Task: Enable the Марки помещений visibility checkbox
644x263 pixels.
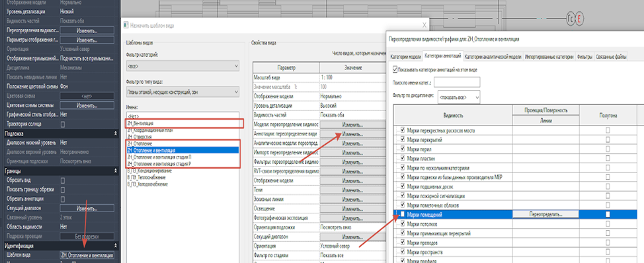Action: tap(403, 214)
